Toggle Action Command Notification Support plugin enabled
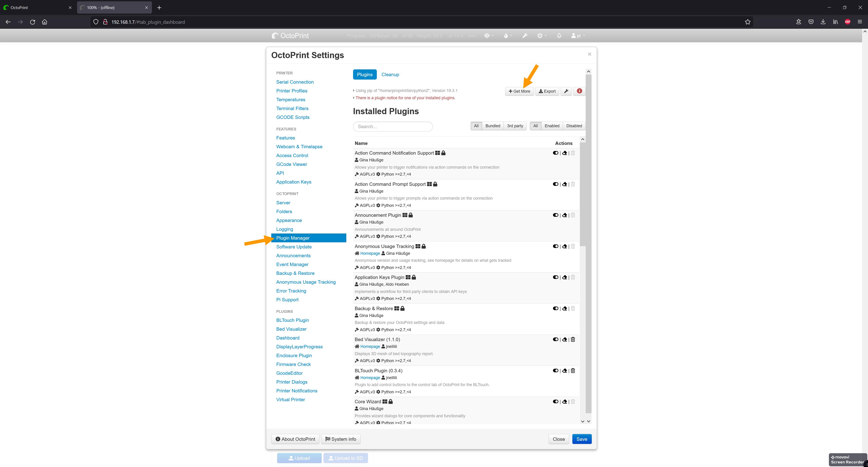This screenshot has width=868, height=467. click(x=555, y=153)
